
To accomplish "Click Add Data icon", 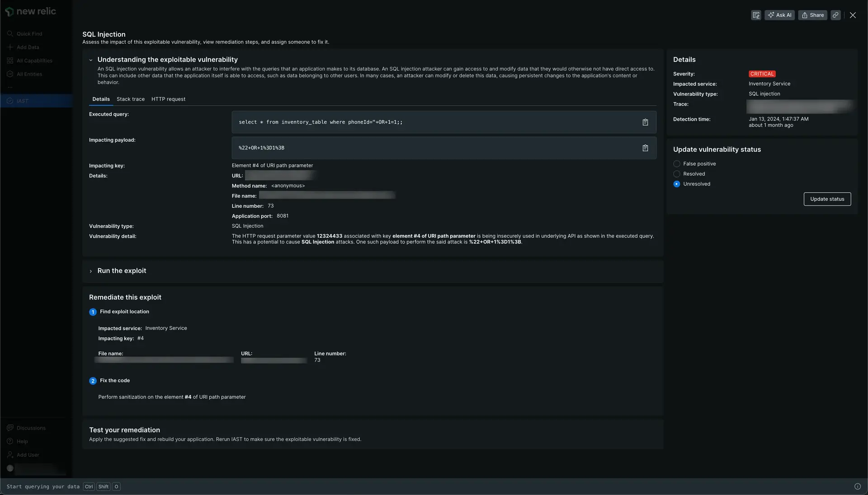I will click(8, 47).
